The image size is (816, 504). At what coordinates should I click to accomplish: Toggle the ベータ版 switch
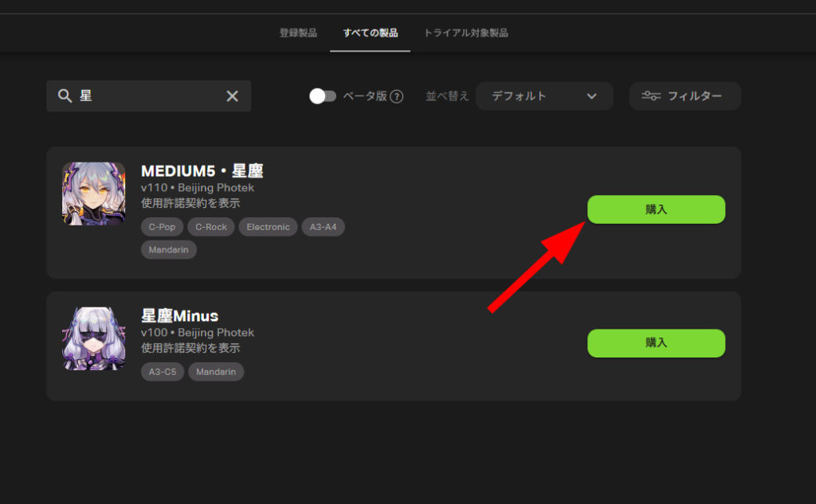pos(323,96)
